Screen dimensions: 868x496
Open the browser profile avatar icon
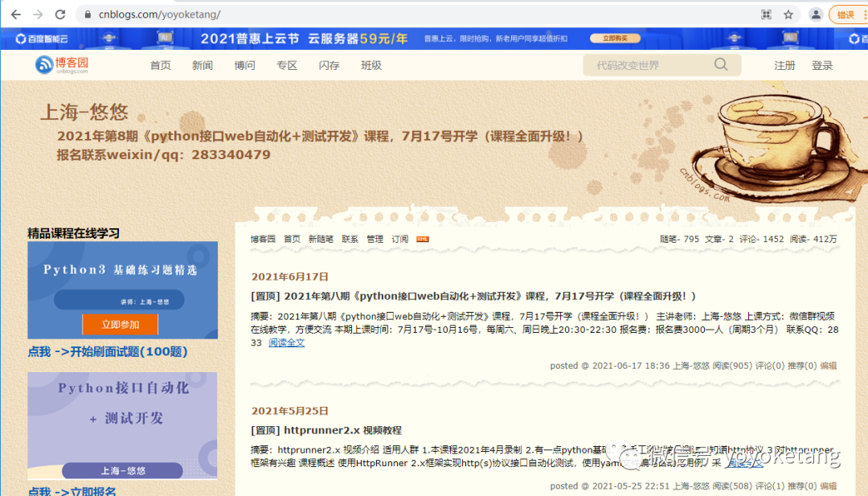(816, 15)
